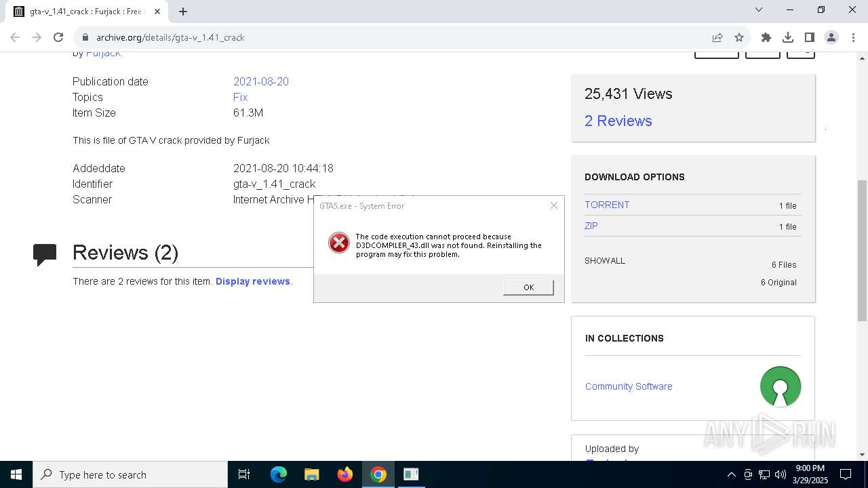Click the scrollbar down arrow

[862, 455]
